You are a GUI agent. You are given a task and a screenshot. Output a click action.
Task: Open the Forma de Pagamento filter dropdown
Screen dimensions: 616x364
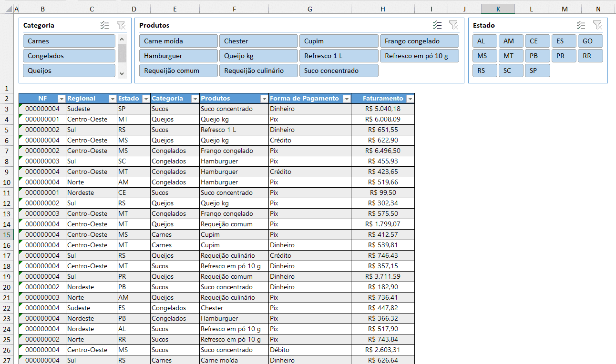346,98
